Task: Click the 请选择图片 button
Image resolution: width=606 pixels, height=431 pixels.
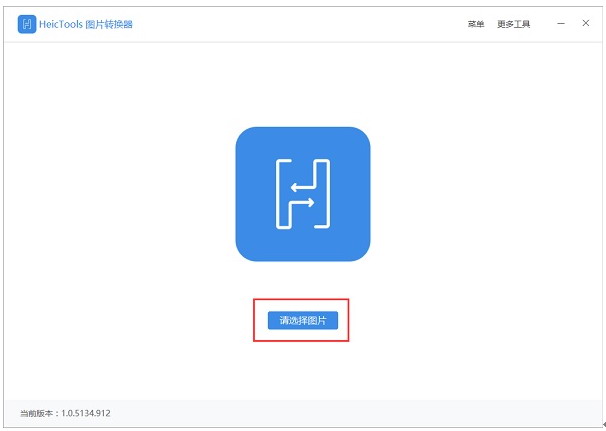Action: click(x=303, y=320)
